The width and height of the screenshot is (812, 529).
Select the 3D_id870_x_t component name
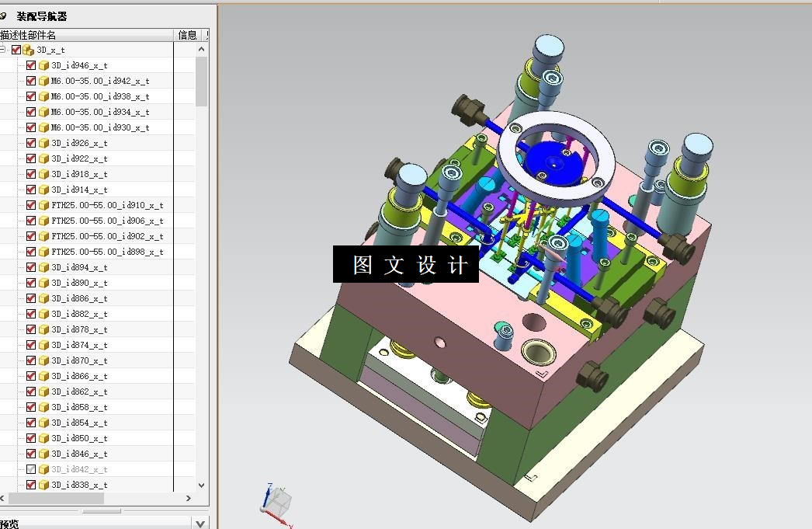pyautogui.click(x=79, y=360)
